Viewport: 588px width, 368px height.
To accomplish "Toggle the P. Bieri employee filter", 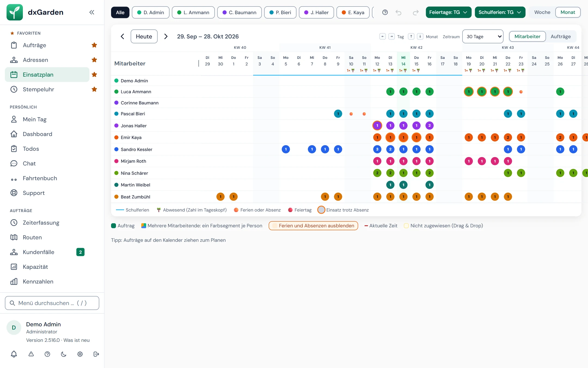I will 280,13.
